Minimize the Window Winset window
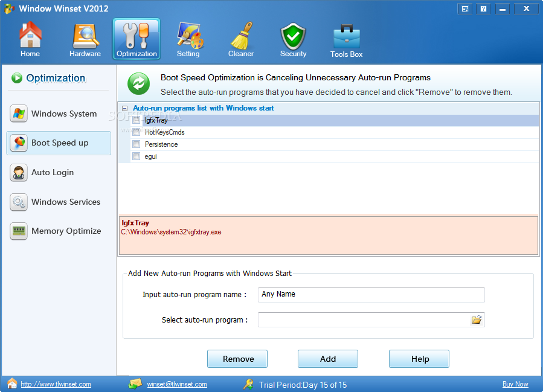The image size is (543, 392). [502, 9]
